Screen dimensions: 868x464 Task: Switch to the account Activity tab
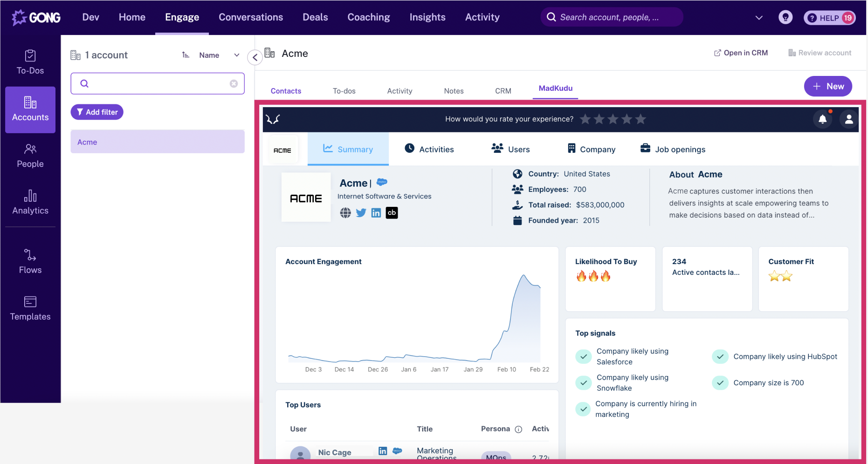(x=400, y=91)
